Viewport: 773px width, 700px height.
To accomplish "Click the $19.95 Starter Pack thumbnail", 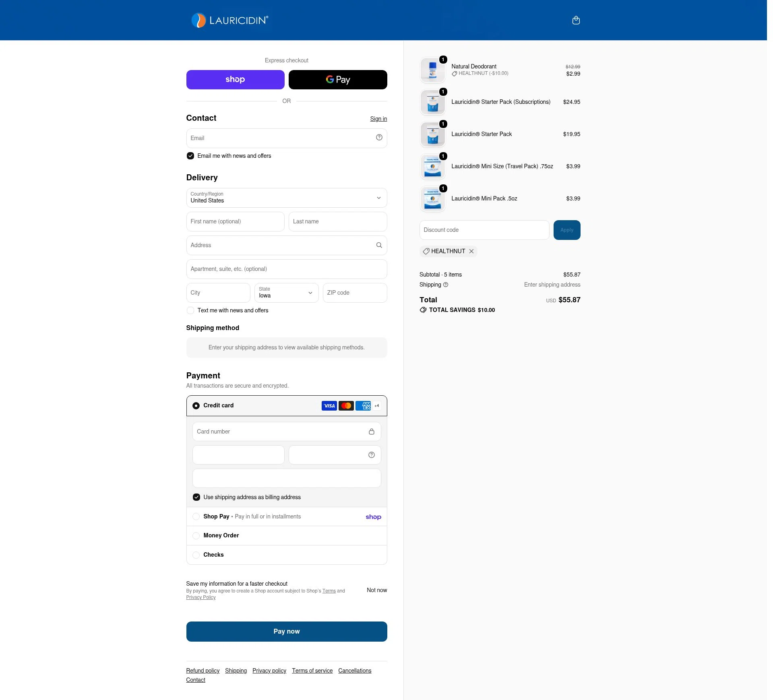I will [432, 134].
